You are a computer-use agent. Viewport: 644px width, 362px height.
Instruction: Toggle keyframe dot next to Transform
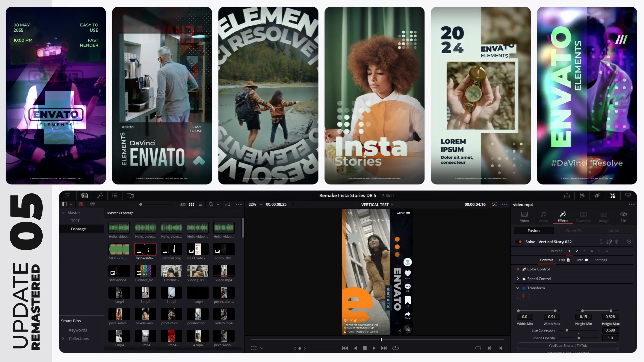click(x=524, y=288)
